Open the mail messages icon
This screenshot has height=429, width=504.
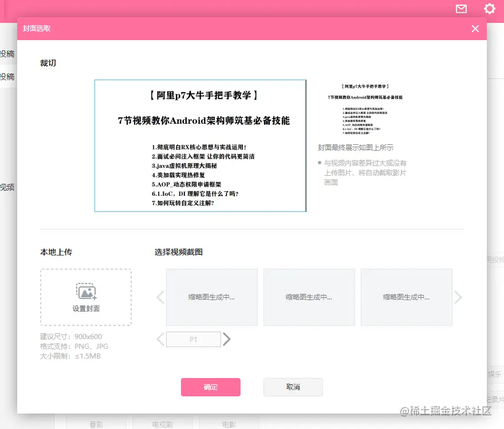click(461, 9)
